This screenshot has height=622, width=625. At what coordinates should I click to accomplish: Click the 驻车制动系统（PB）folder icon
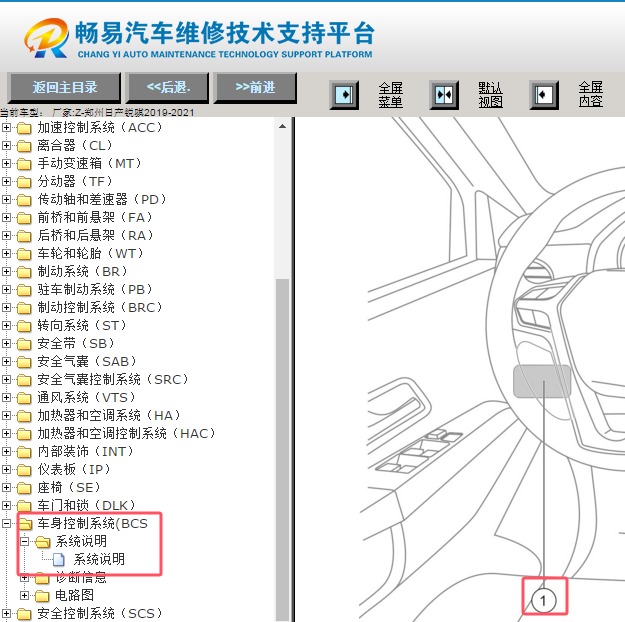point(24,289)
